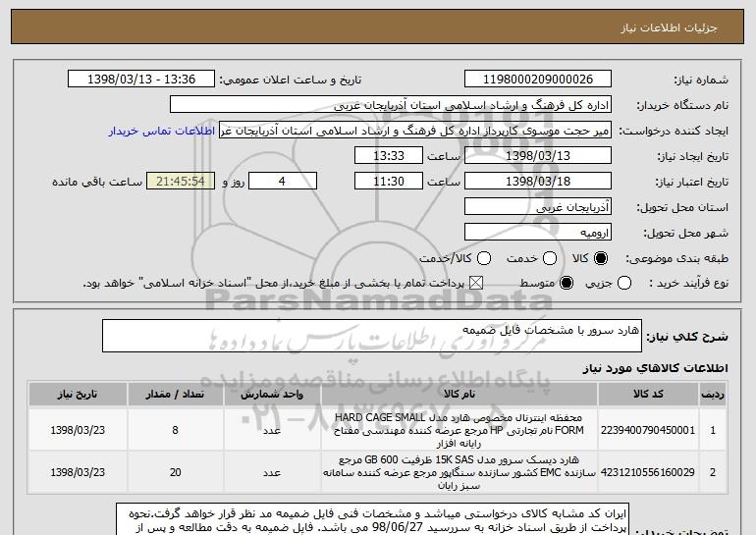Click general description box هارد سرور
The width and height of the screenshot is (756, 535).
372,336
